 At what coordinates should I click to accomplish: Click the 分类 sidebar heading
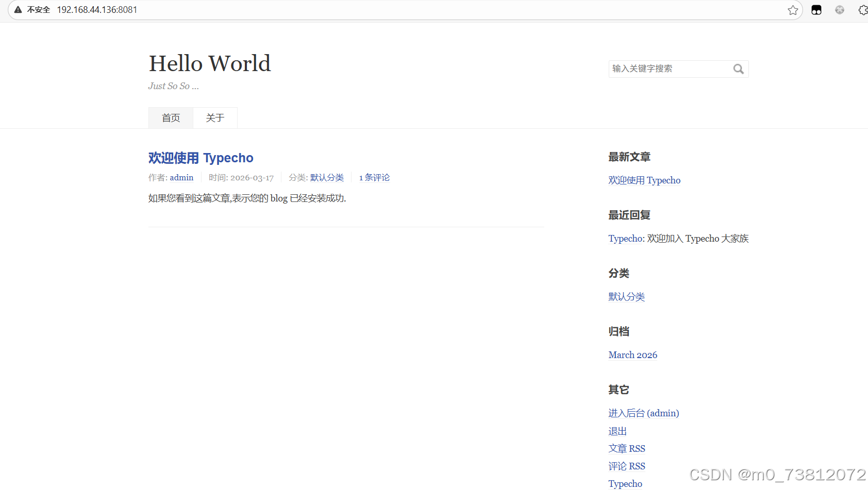619,274
